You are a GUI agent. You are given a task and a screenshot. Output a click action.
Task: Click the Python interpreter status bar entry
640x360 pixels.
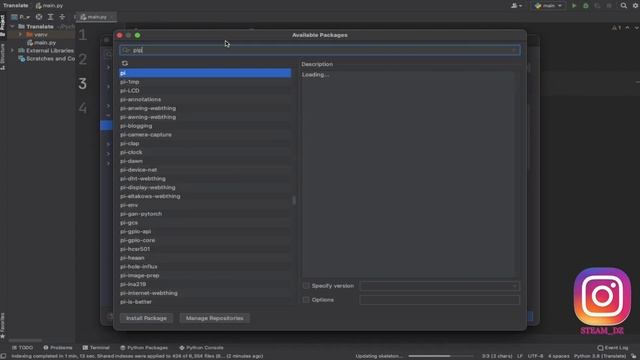(x=600, y=356)
